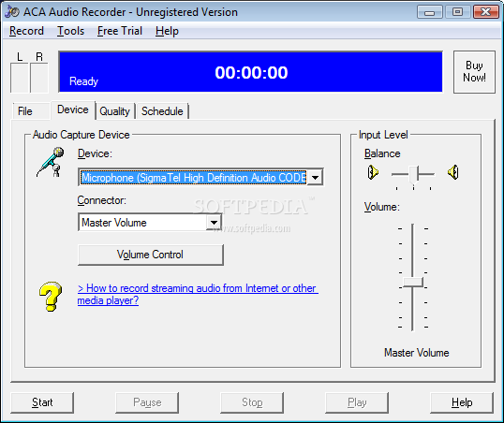Click the left channel L level meter
The height and width of the screenshot is (423, 504).
pos(20,78)
